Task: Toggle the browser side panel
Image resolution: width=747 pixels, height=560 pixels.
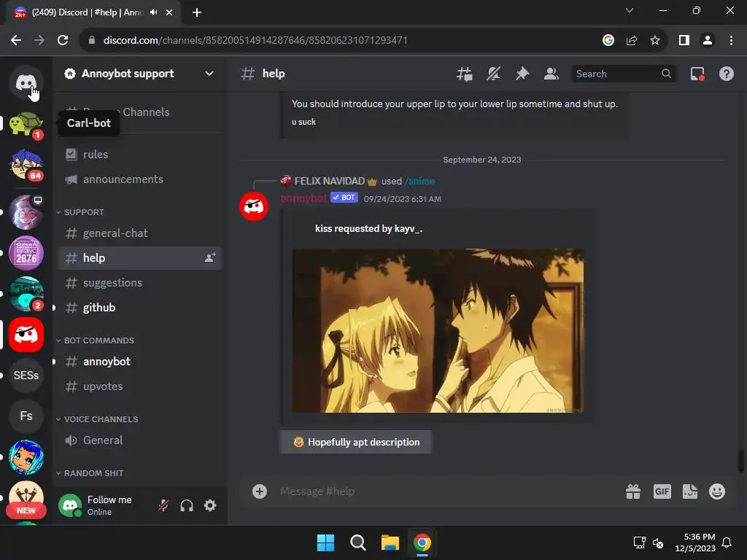Action: click(684, 41)
